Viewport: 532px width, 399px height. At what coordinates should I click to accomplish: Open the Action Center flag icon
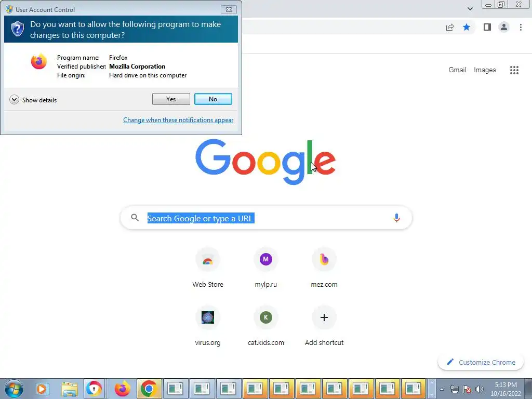467,389
